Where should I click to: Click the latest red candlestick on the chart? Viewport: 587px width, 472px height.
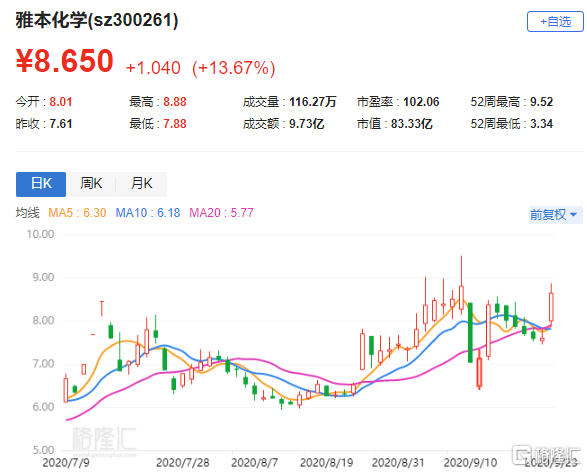pyautogui.click(x=551, y=307)
